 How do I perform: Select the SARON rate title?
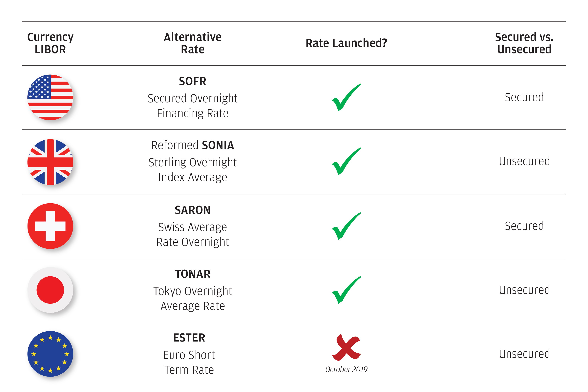(x=193, y=210)
